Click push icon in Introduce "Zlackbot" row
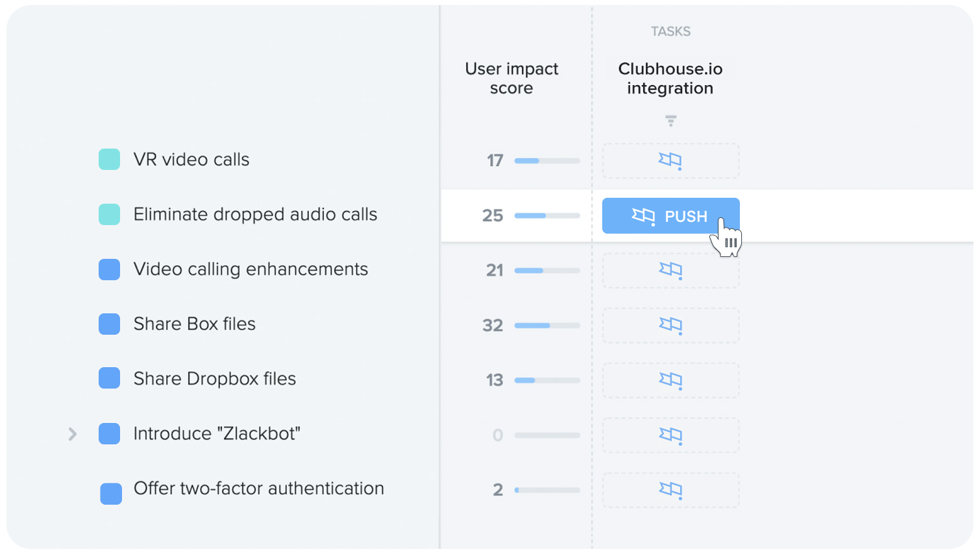 [x=670, y=435]
